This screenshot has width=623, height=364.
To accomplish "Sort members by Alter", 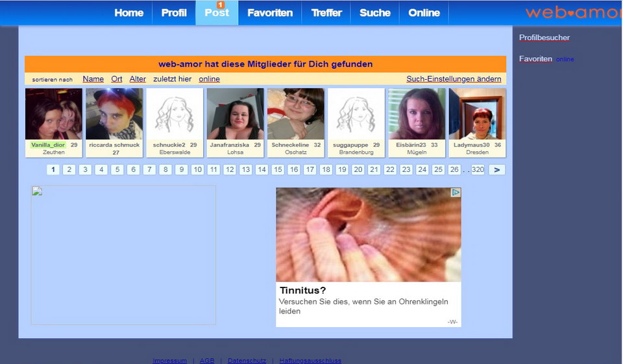I will click(x=138, y=79).
